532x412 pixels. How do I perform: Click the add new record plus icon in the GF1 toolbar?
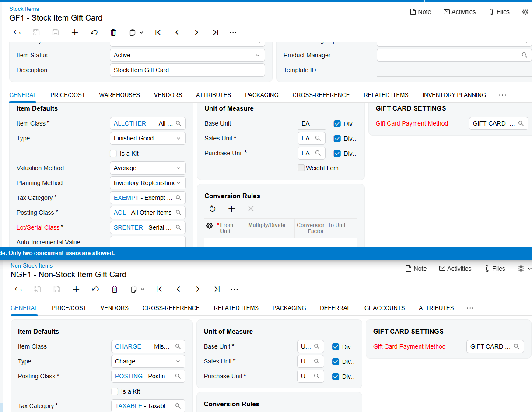coord(75,32)
